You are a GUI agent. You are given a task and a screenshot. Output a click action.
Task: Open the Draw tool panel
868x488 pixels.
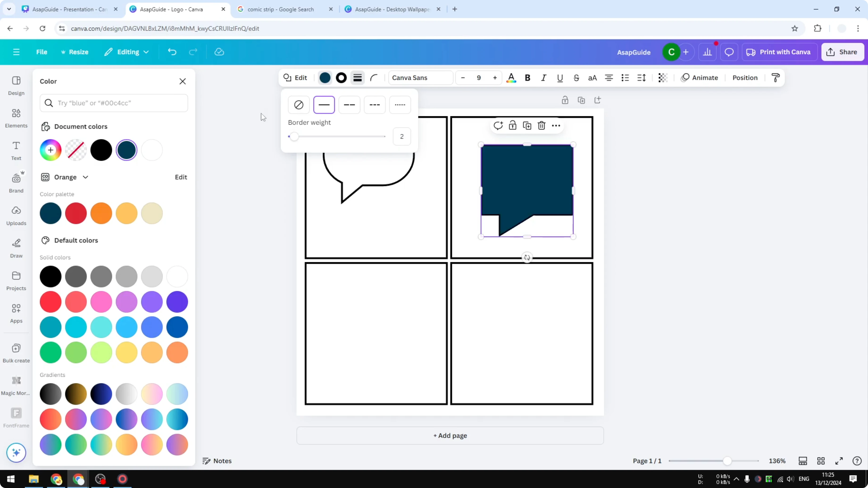(16, 248)
